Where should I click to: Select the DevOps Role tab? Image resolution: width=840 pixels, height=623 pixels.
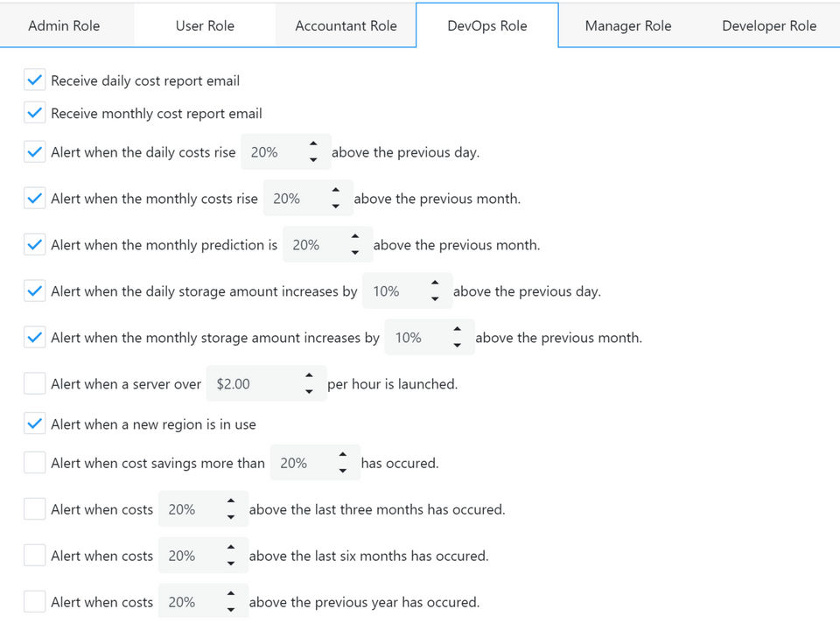tap(487, 25)
